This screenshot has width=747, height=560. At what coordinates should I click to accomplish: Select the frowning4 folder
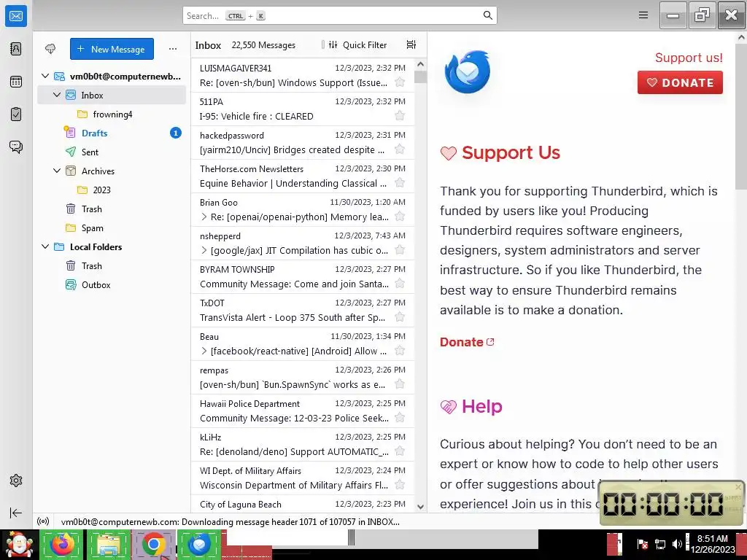click(112, 114)
